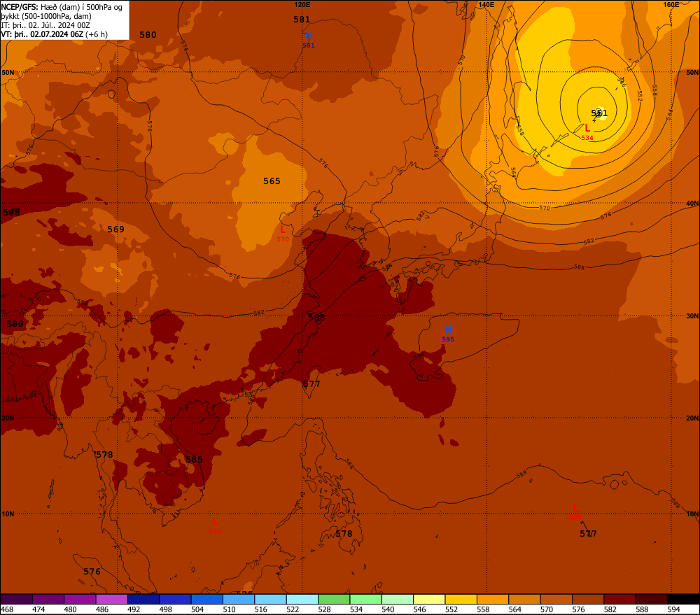
Task: Select the 580 value label
Action: coord(148,35)
